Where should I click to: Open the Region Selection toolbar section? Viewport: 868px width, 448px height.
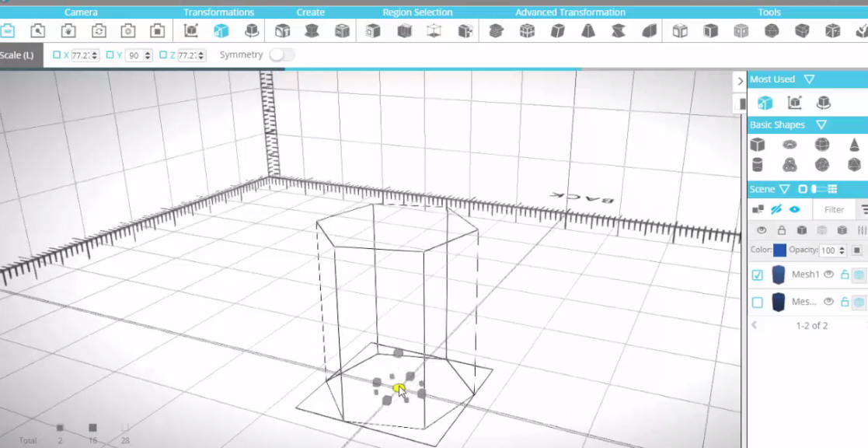417,12
